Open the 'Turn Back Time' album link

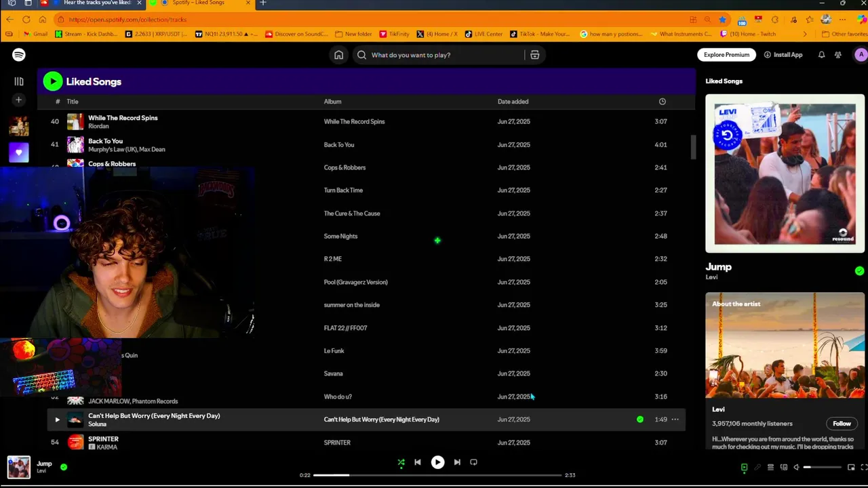click(343, 190)
